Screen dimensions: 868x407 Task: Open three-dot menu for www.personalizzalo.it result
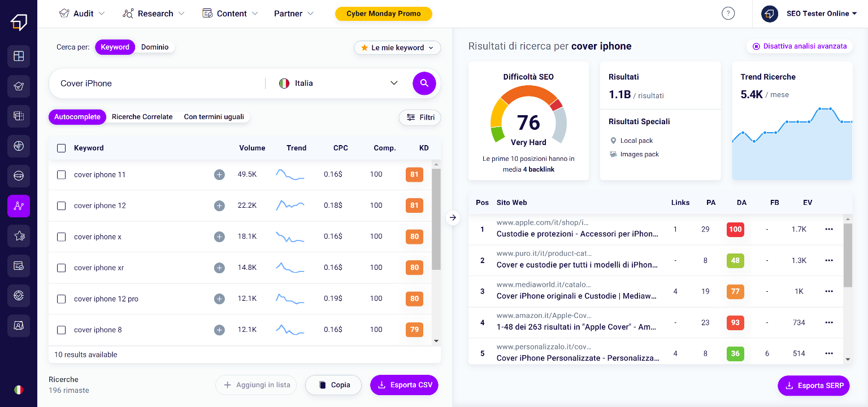[x=829, y=353]
